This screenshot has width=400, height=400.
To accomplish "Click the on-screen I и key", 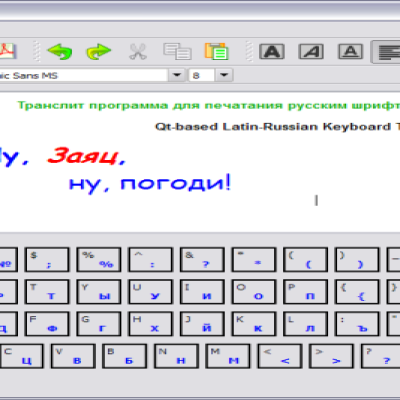I will coord(202,292).
